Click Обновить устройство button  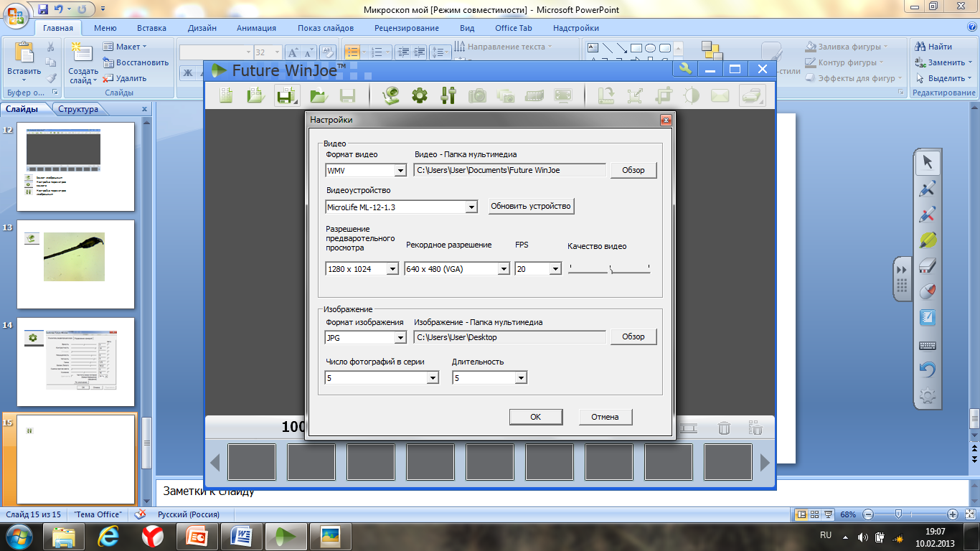pyautogui.click(x=531, y=206)
